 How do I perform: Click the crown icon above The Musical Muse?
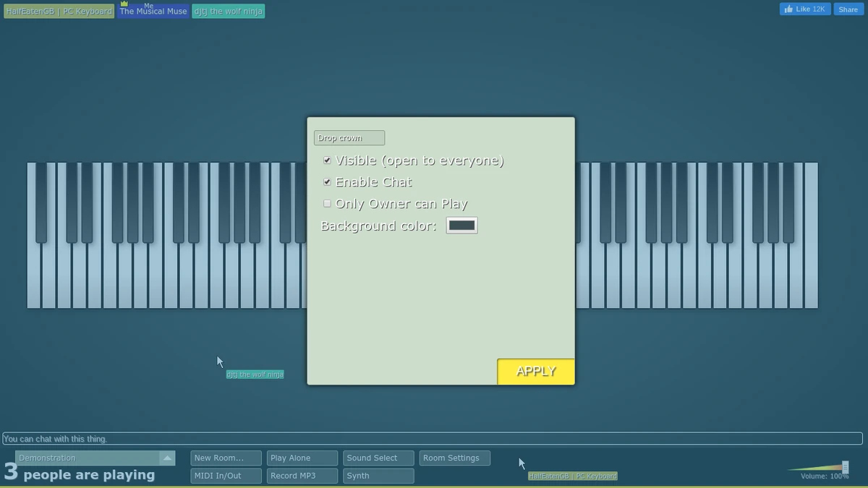coord(123,4)
